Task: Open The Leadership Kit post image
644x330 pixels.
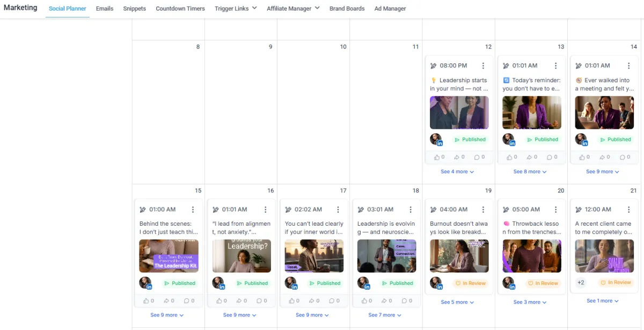Action: 169,256
